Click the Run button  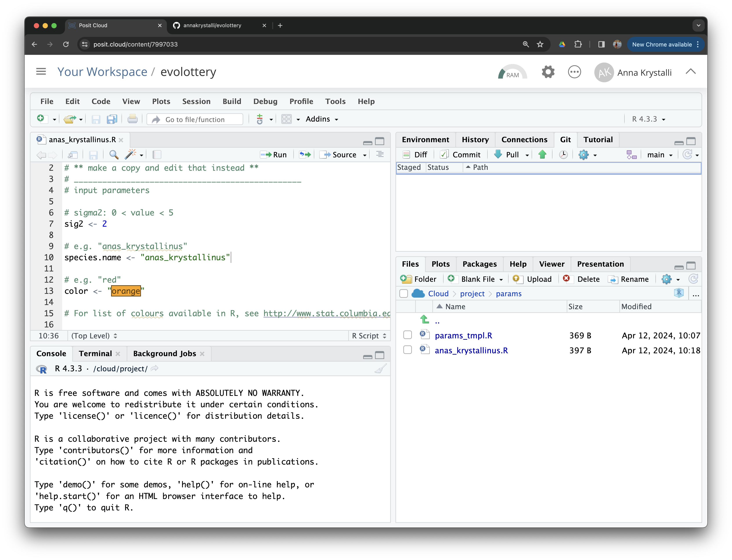(274, 155)
